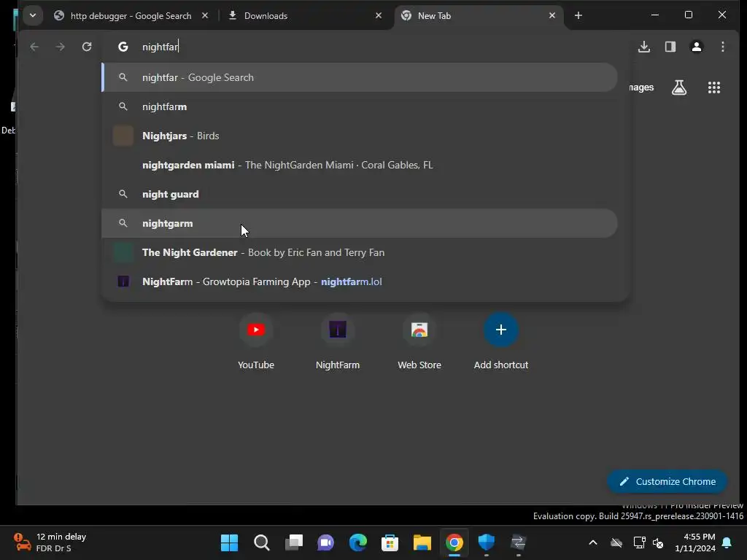Choose the 'nightgarm' suggestion
The width and height of the screenshot is (747, 560).
(360, 223)
